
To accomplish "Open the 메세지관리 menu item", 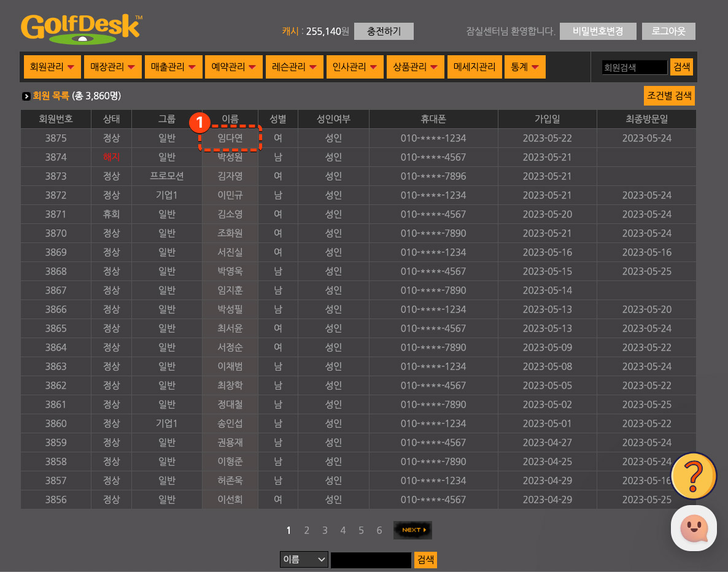I will [x=474, y=67].
